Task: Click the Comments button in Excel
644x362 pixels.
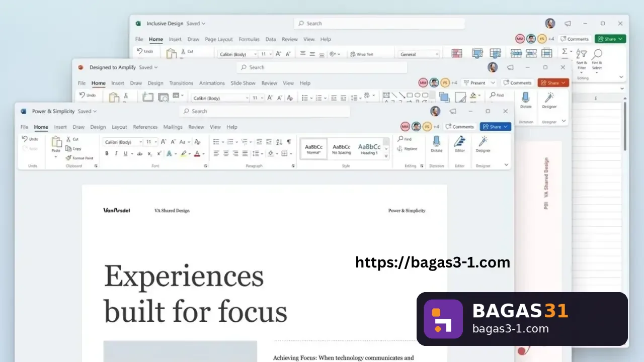Action: pos(575,39)
